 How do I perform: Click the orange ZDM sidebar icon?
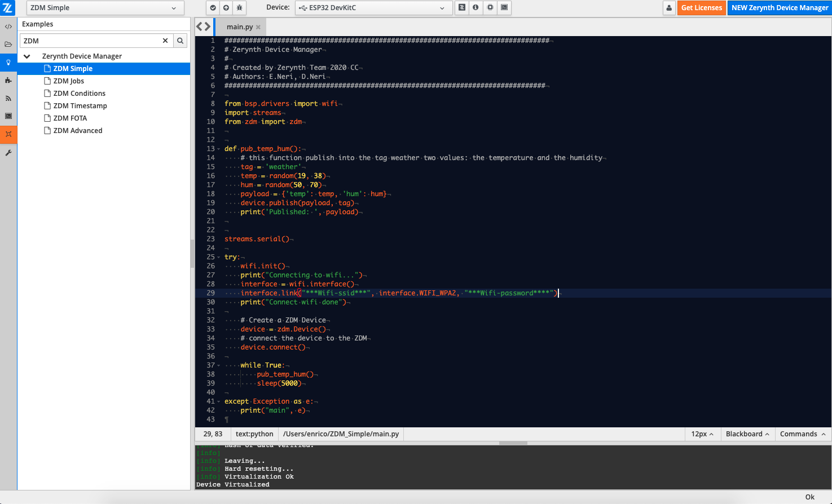[8, 134]
